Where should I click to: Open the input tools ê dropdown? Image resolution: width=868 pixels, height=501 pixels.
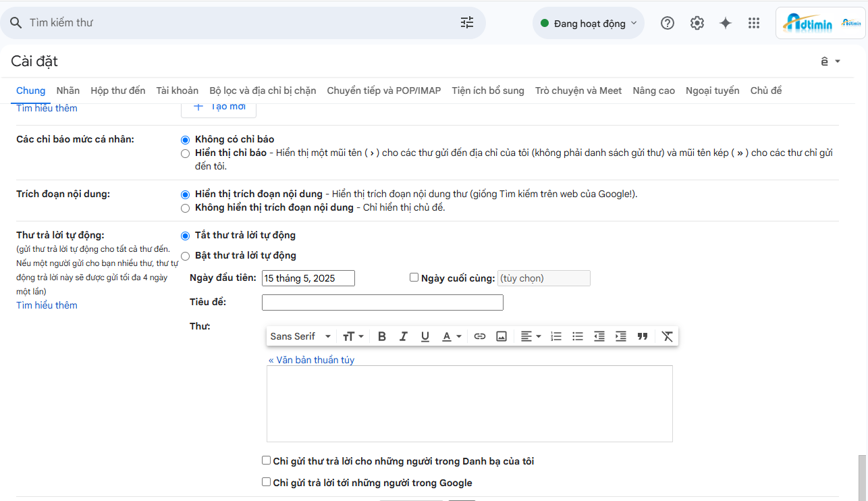pos(830,61)
